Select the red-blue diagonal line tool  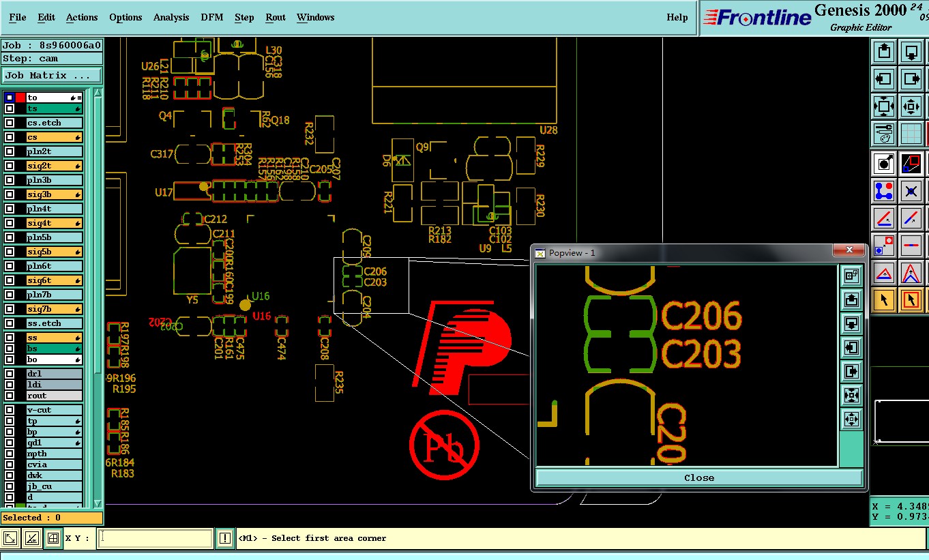click(x=912, y=218)
